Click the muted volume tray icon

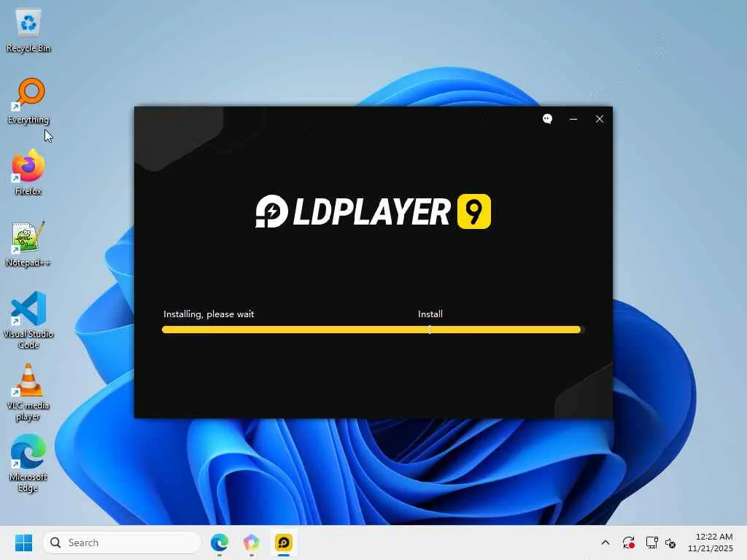tap(670, 542)
